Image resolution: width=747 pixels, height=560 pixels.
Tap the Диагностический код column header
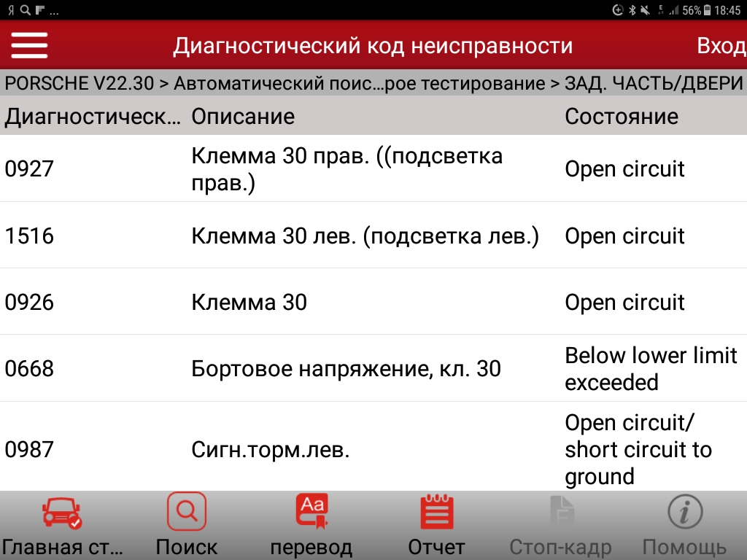coord(93,117)
